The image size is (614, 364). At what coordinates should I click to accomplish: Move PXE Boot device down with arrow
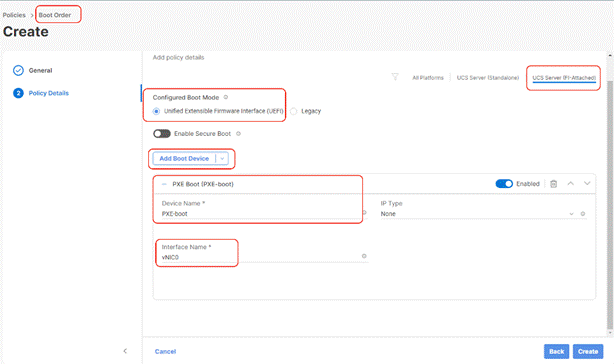click(x=587, y=183)
